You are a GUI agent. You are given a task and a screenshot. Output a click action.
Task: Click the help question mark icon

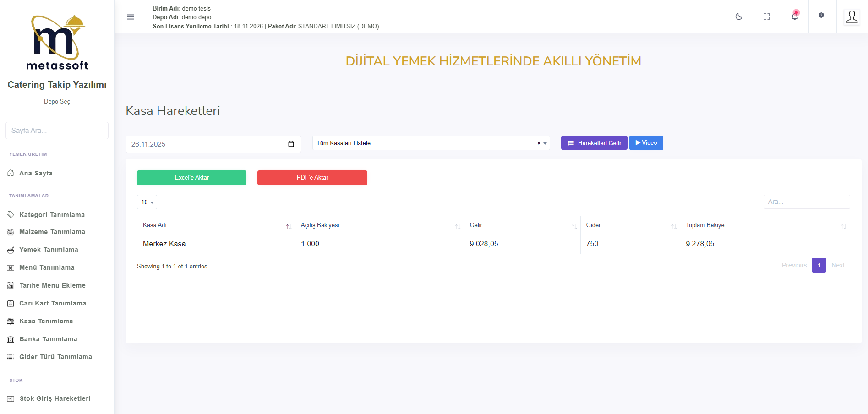pyautogui.click(x=821, y=16)
